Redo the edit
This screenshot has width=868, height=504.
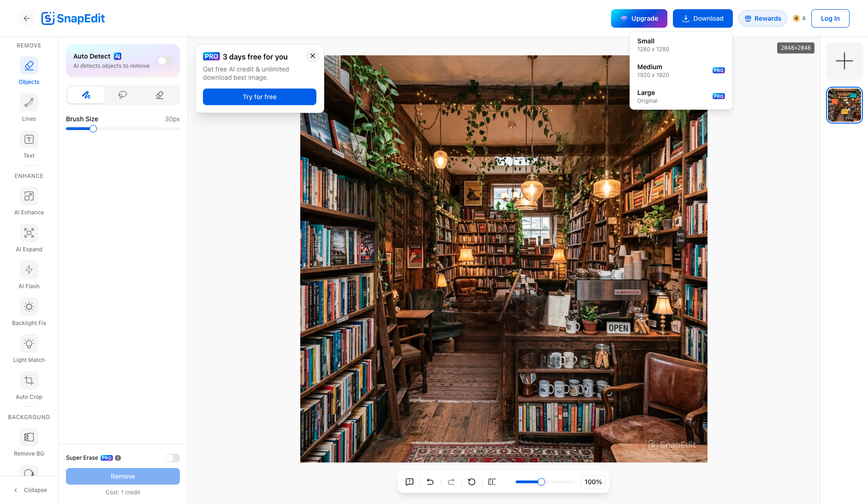451,482
